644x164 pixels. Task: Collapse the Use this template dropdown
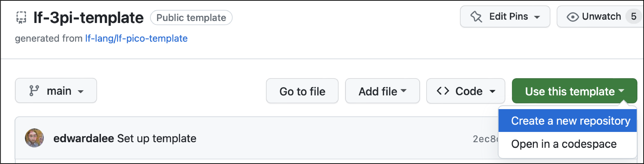point(574,91)
